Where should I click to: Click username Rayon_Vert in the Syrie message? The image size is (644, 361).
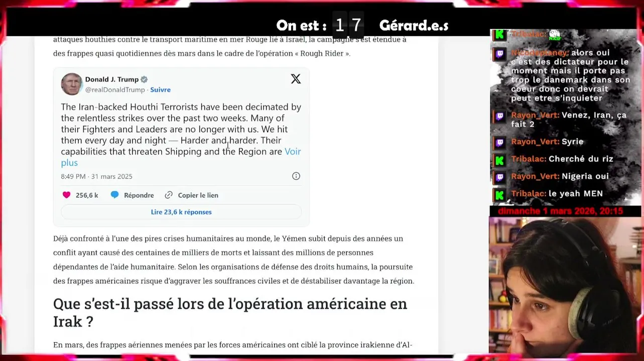coord(535,142)
